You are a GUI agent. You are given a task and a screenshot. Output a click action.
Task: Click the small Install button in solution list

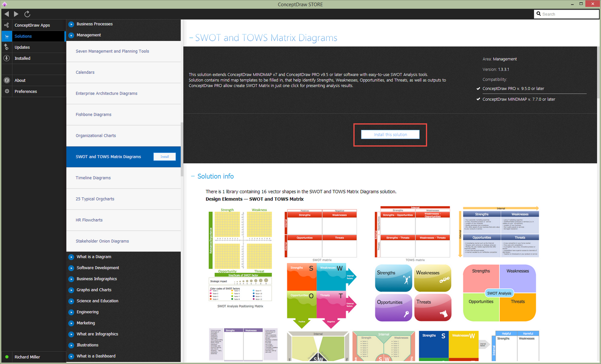(x=165, y=157)
